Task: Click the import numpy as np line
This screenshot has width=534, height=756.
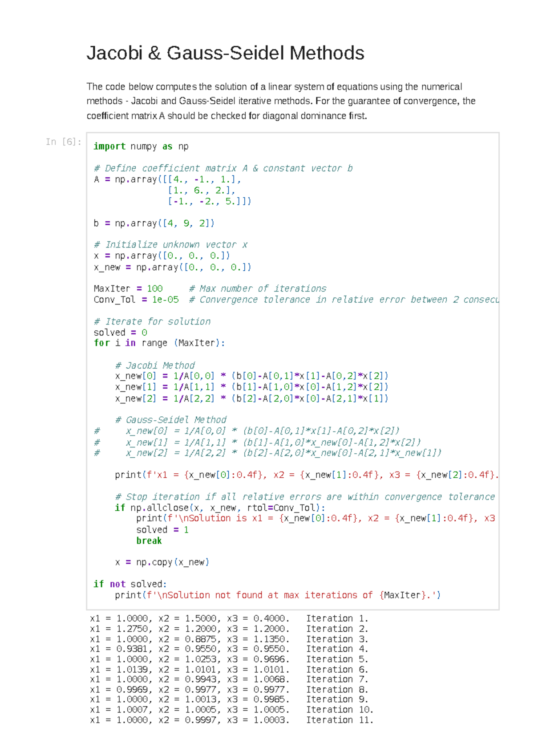Action: [141, 146]
